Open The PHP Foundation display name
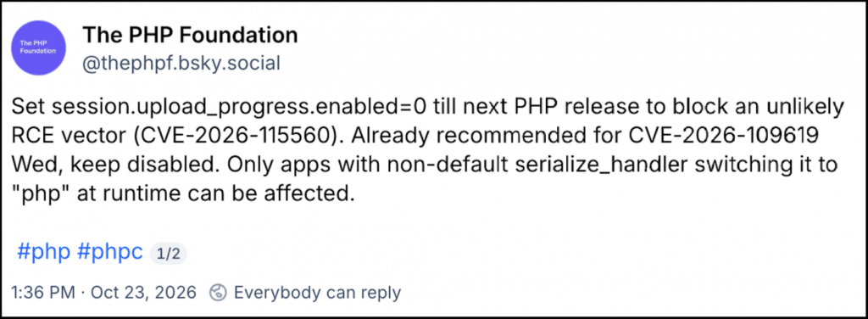The image size is (868, 319). [190, 36]
